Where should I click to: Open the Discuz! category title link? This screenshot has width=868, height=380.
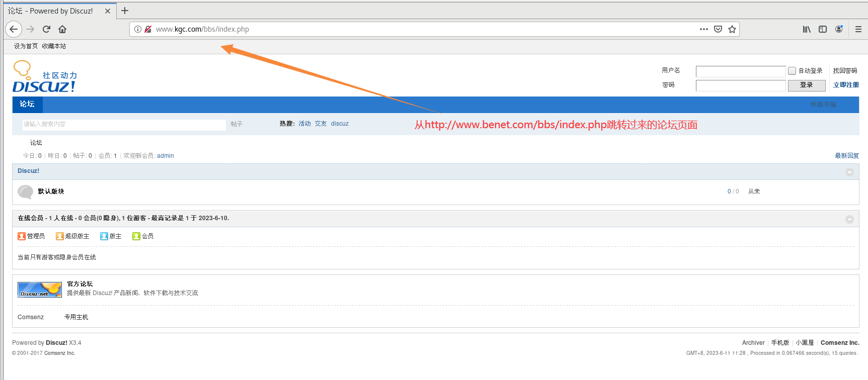coord(28,171)
